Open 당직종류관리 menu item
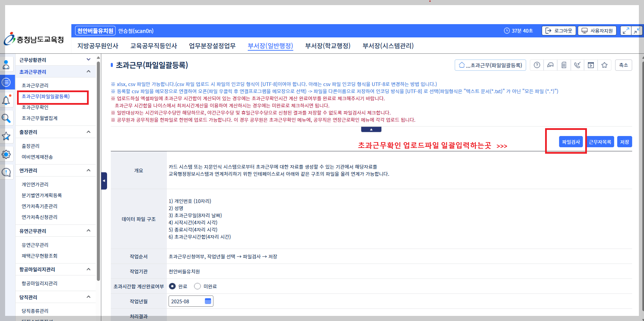644x321 pixels. pos(35,311)
